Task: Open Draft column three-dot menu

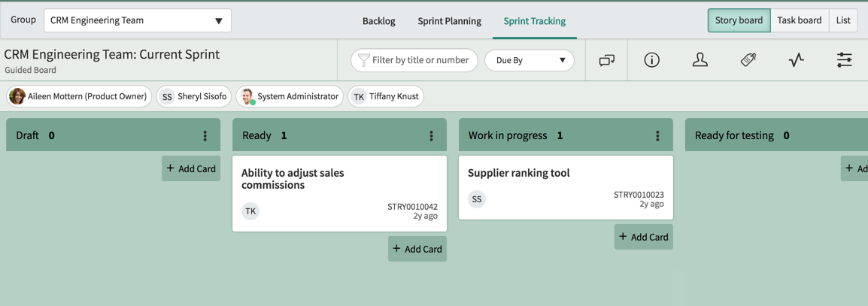Action: tap(205, 135)
